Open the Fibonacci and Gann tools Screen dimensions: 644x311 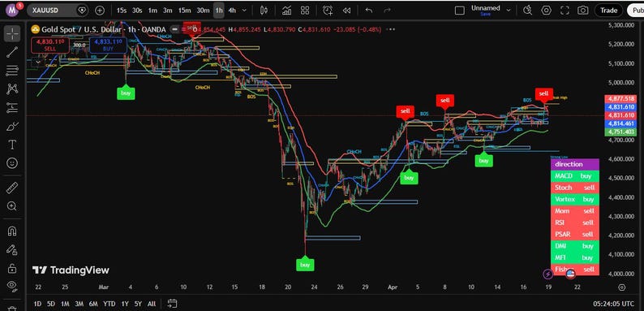(12, 71)
